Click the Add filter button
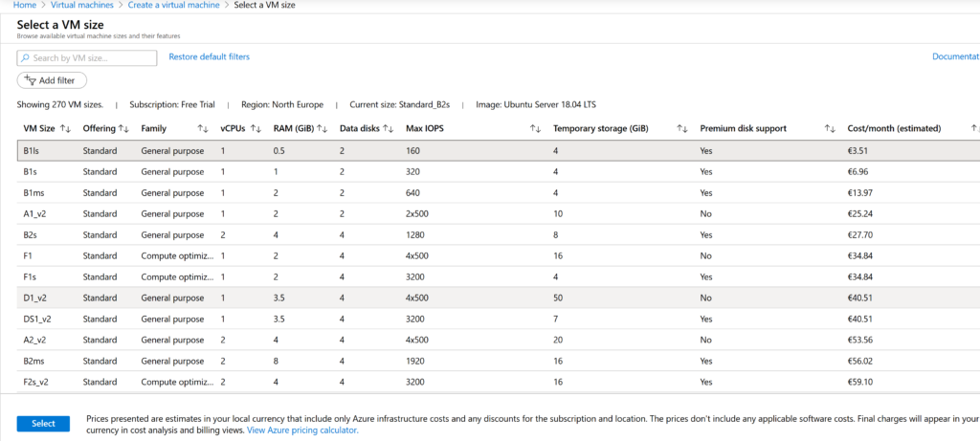980x441 pixels. (x=52, y=80)
